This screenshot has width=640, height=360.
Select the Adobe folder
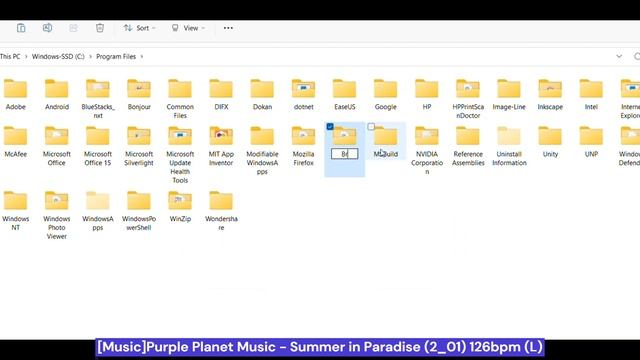(16, 95)
